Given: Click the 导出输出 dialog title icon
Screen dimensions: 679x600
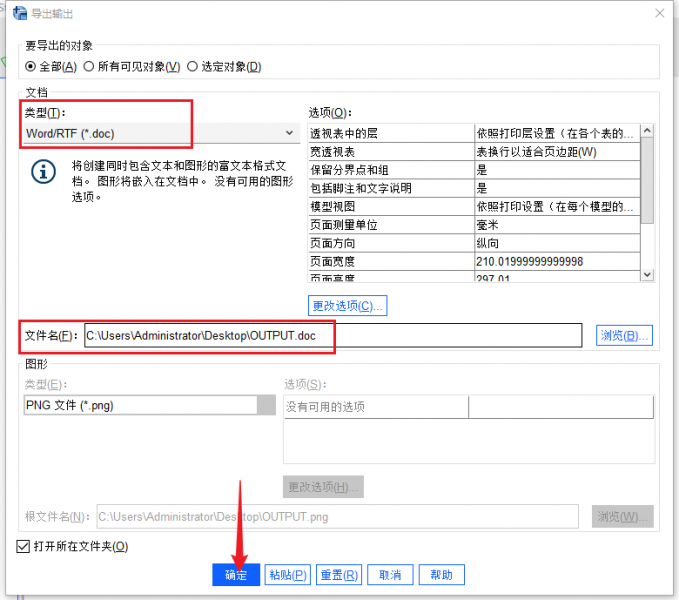Looking at the screenshot, I should tap(20, 13).
